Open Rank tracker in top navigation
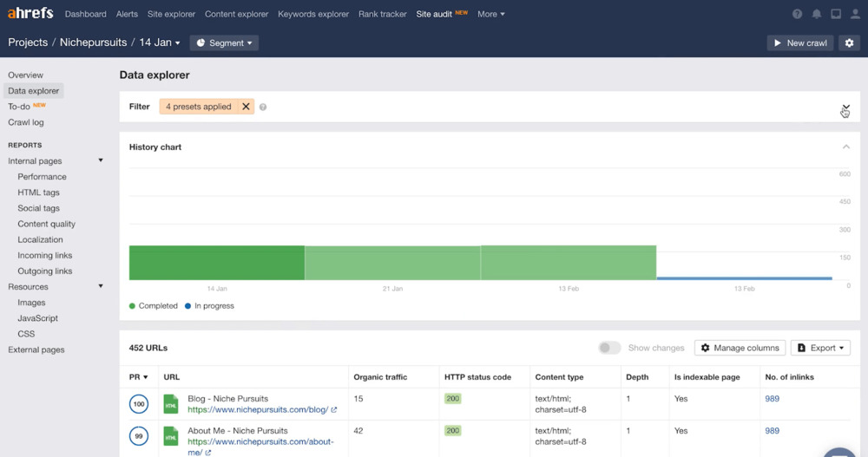 [383, 15]
